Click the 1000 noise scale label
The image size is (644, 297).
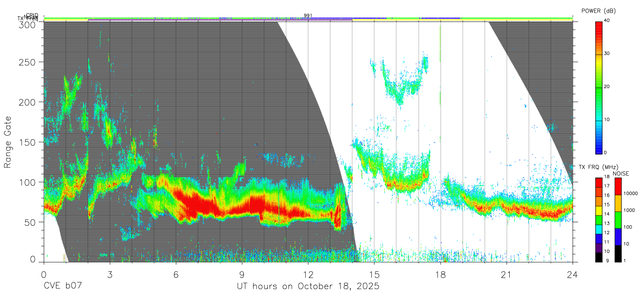point(629,211)
